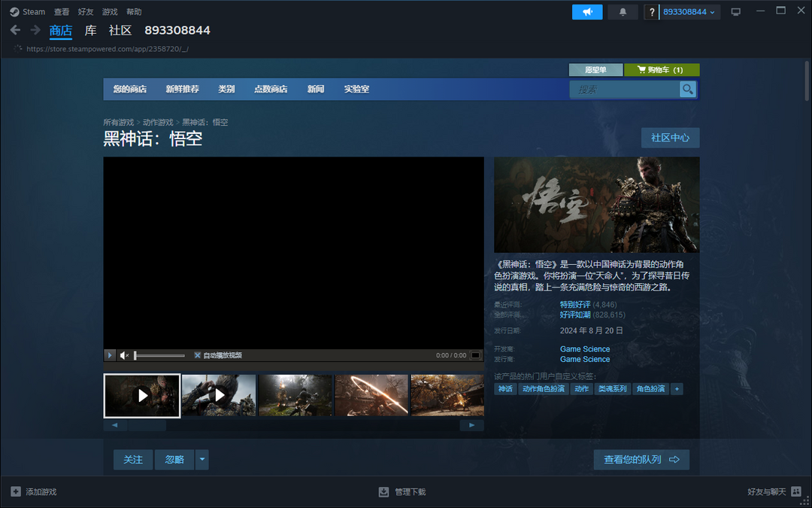This screenshot has height=508, width=812.
Task: Click the megaphone announcements icon
Action: click(587, 12)
